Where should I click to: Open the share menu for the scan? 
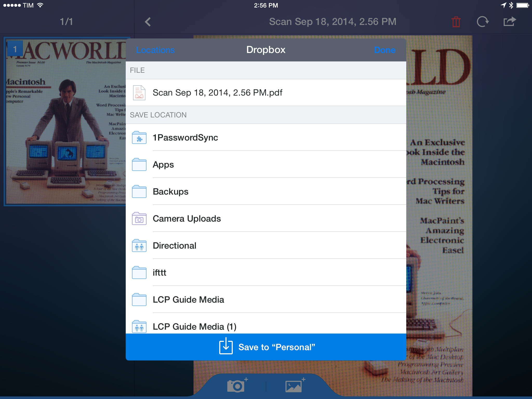click(509, 22)
